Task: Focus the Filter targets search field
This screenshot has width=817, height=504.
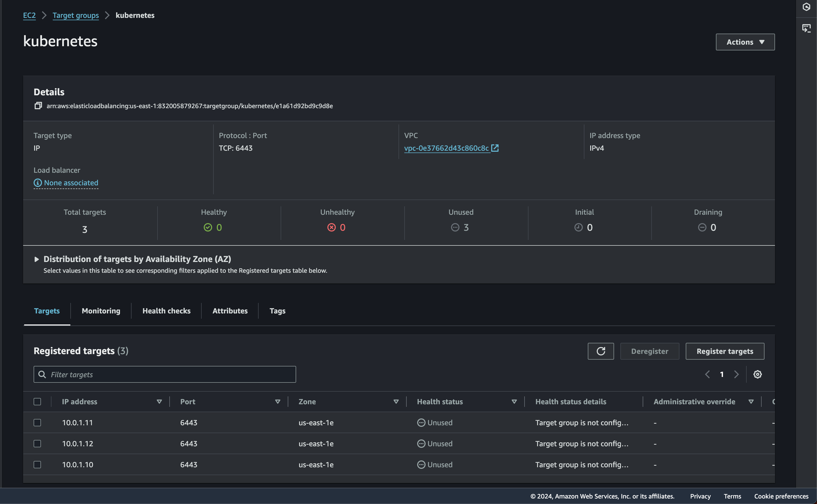Action: click(165, 374)
